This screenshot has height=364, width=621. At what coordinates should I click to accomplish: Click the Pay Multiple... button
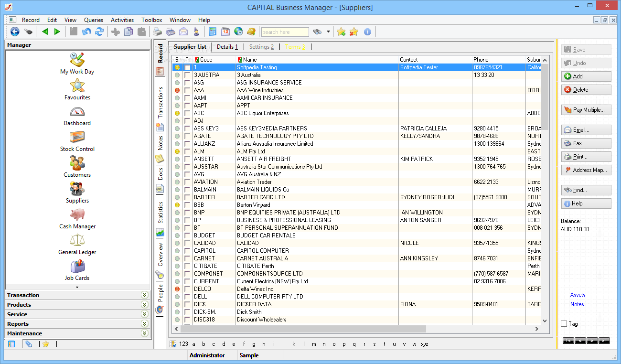coord(586,110)
